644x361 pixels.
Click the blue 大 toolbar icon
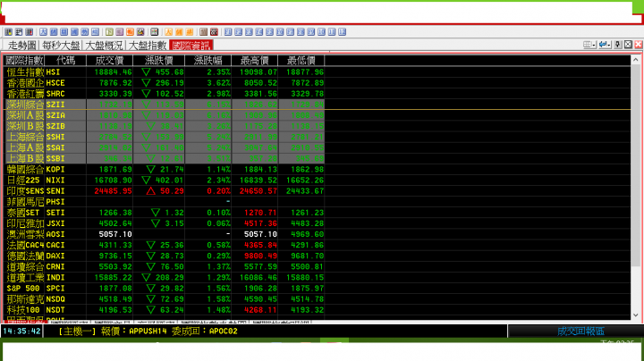(44, 32)
